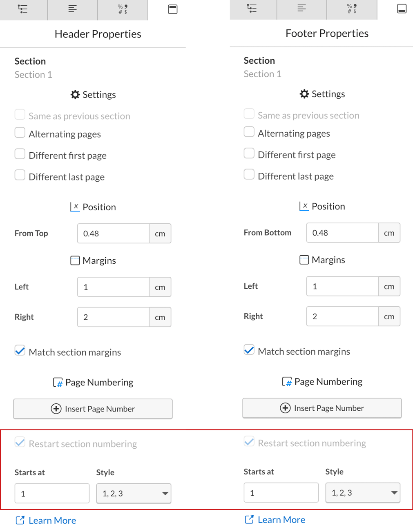Click the number format icon in Header Properties

tap(123, 10)
